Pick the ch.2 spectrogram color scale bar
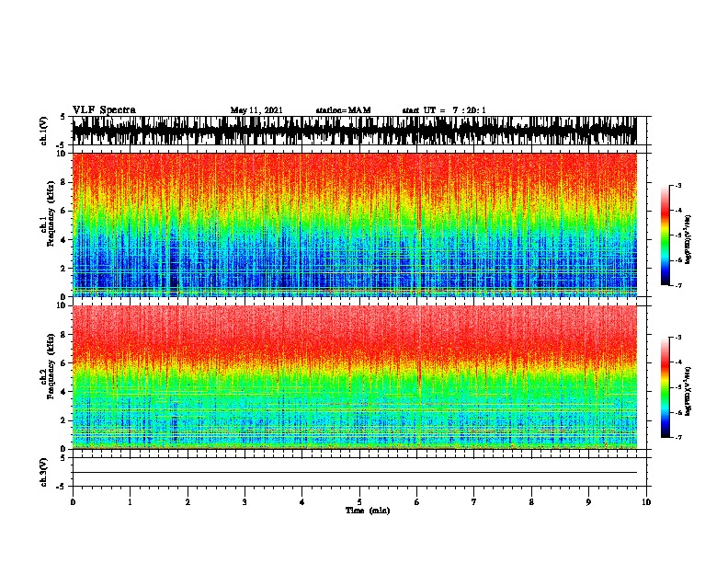The height and width of the screenshot is (563, 728). [x=665, y=387]
